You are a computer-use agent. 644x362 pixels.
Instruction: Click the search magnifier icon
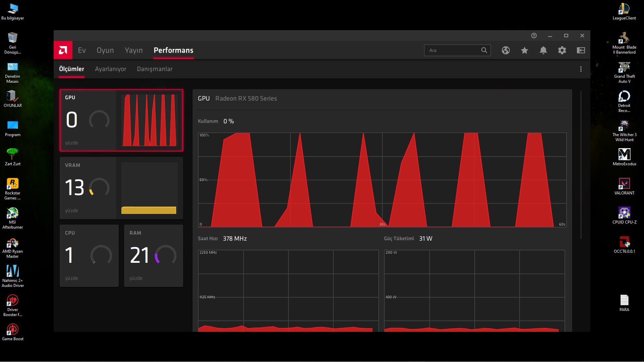484,50
